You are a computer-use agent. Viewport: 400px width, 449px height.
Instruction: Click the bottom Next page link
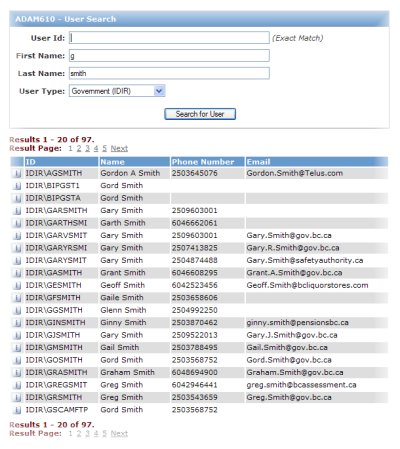tap(119, 433)
